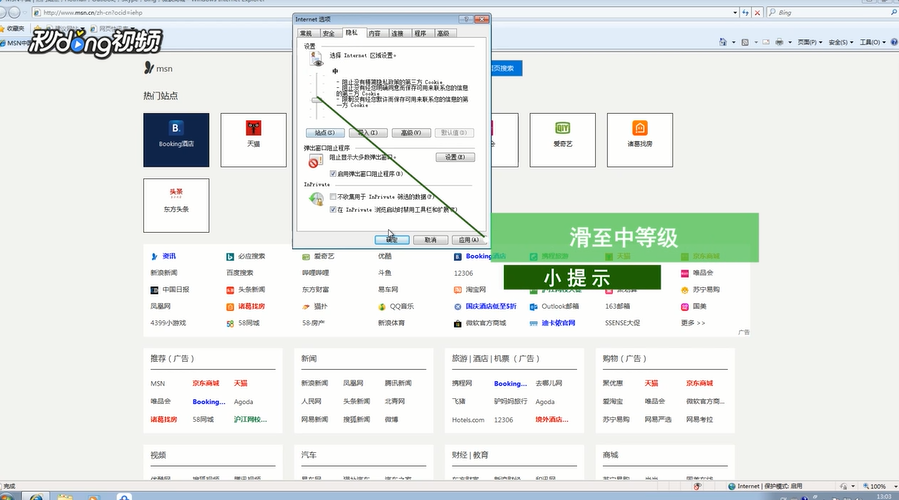Switch to the 连接 tab in Internet 选项

[397, 33]
